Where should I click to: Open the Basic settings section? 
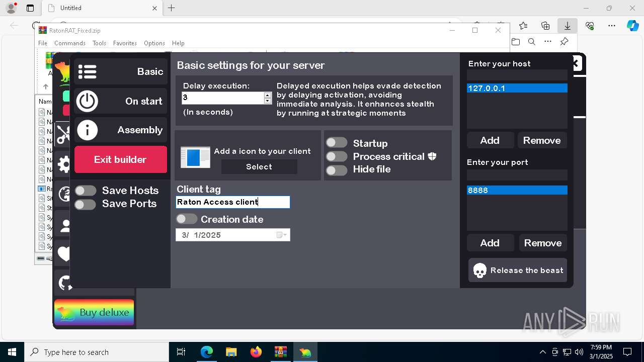pyautogui.click(x=121, y=71)
